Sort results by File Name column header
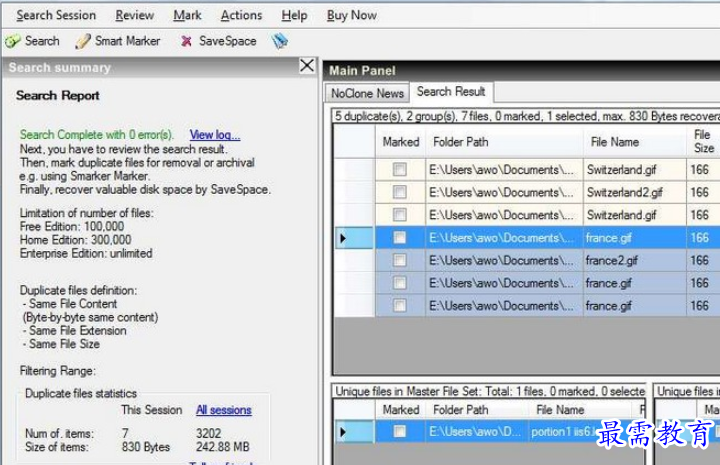The width and height of the screenshot is (720, 465). coord(635,142)
